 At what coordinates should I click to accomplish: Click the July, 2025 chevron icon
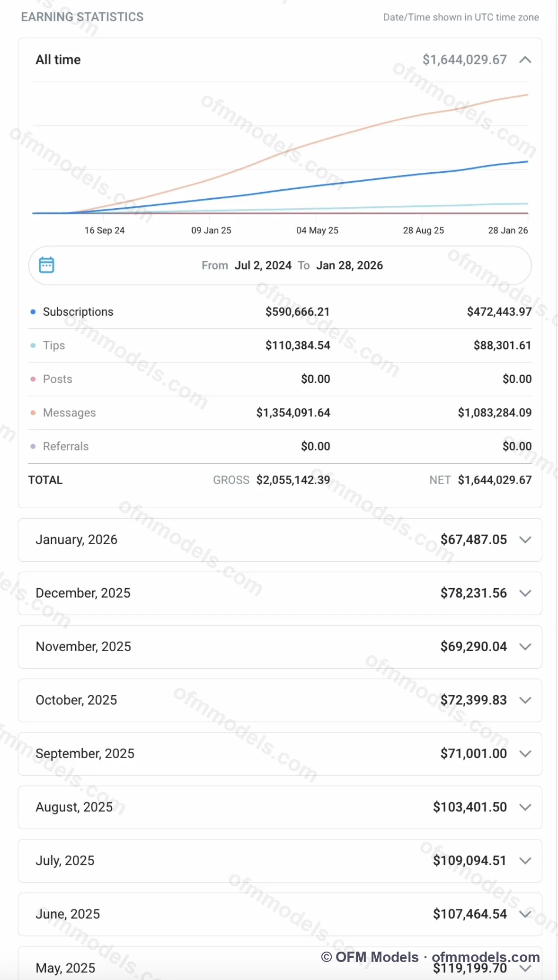(525, 861)
